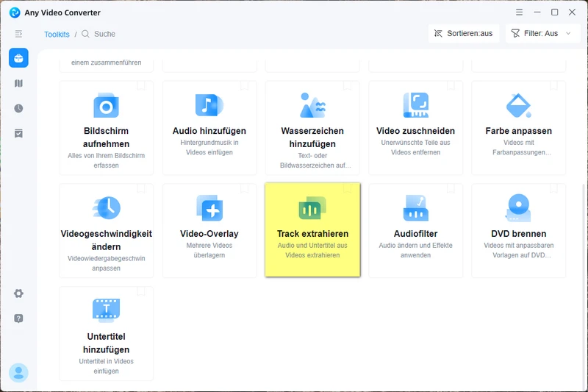
Task: Open the history clock sidebar icon
Action: pos(19,108)
